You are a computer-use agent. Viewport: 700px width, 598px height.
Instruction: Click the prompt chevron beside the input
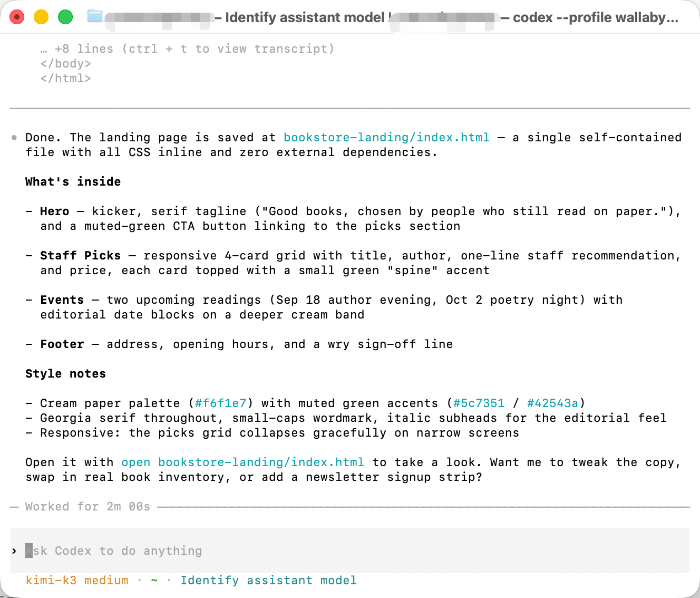click(14, 551)
